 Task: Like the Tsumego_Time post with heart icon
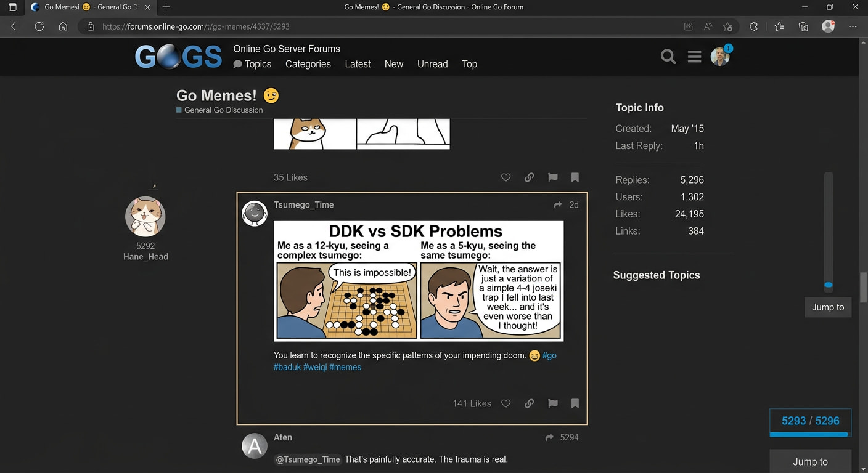(506, 403)
